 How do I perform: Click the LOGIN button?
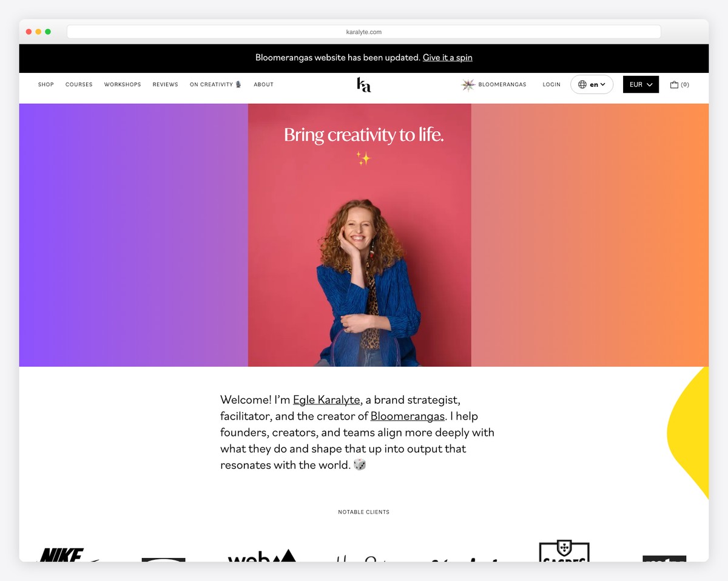point(551,84)
